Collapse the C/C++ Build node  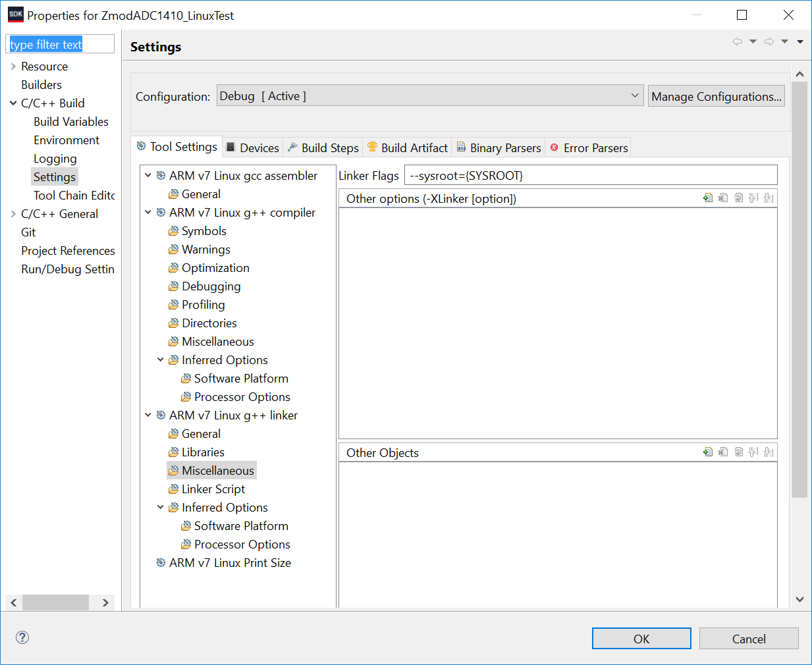13,103
